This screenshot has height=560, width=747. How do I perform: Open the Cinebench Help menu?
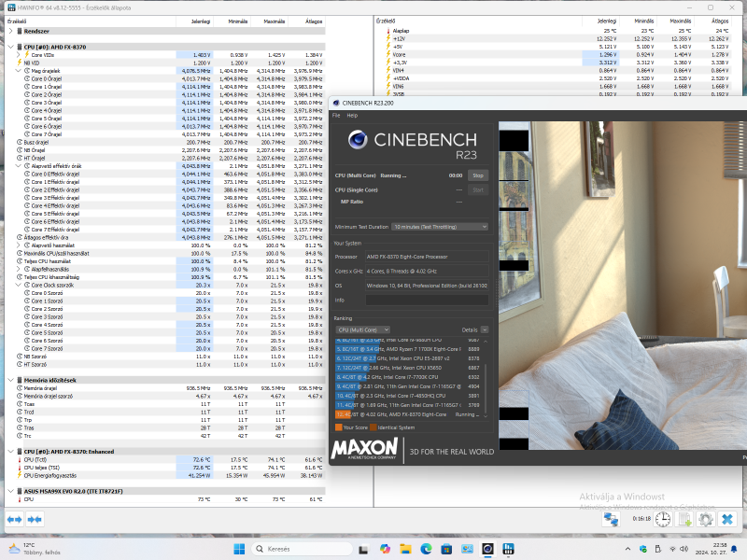pos(352,115)
